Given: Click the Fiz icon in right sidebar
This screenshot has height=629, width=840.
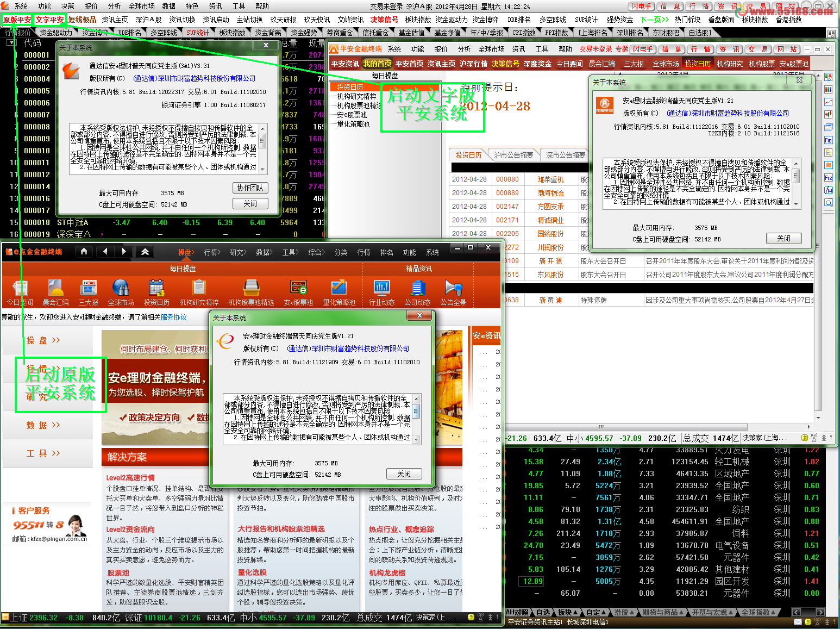Looking at the screenshot, I should (x=828, y=178).
